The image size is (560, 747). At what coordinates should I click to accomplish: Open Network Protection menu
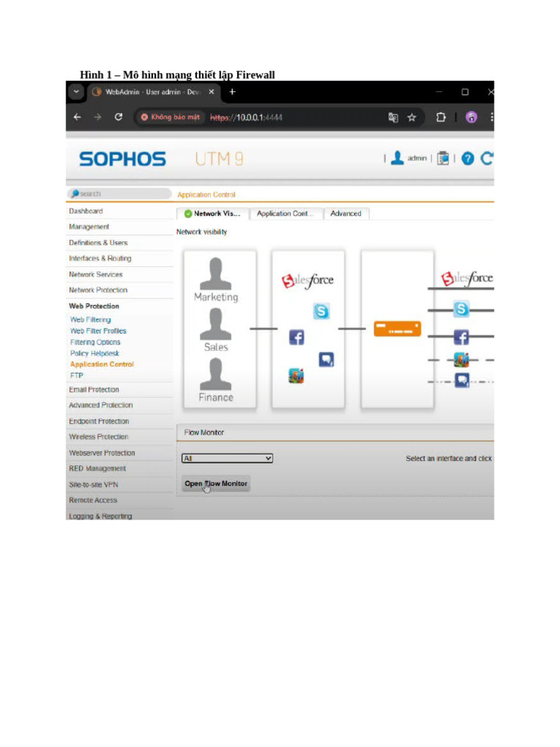(98, 290)
